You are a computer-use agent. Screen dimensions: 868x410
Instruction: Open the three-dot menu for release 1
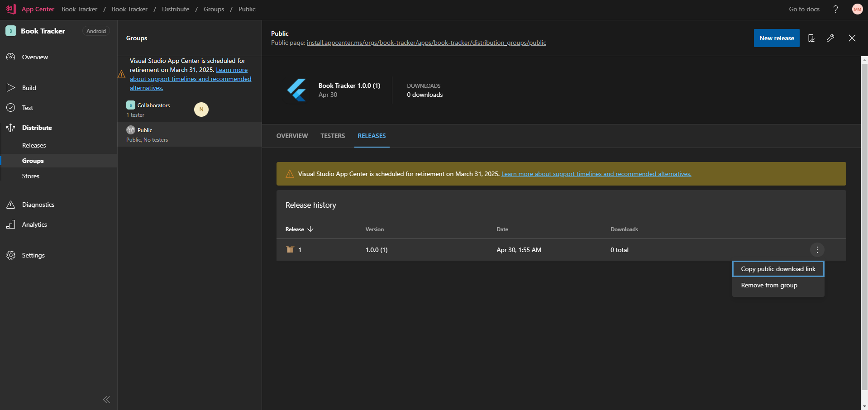pyautogui.click(x=817, y=250)
